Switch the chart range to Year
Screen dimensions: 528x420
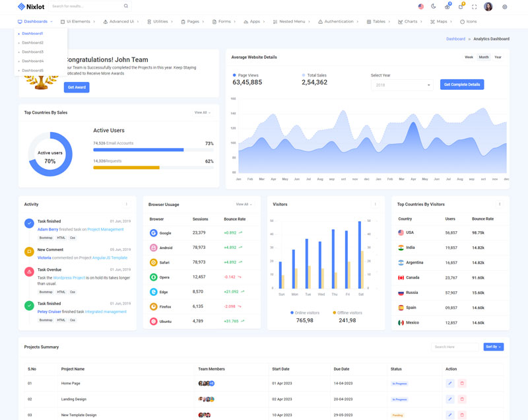[x=498, y=57]
